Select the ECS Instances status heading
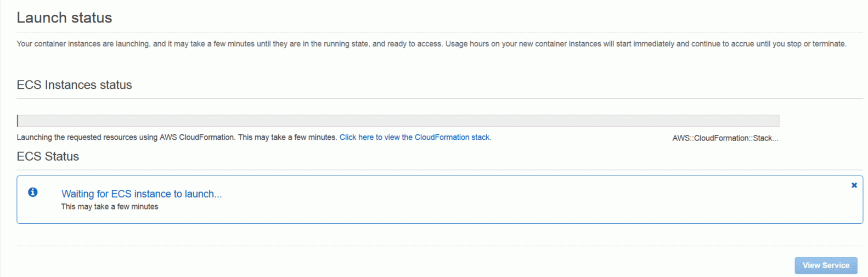This screenshot has height=277, width=868. point(74,85)
